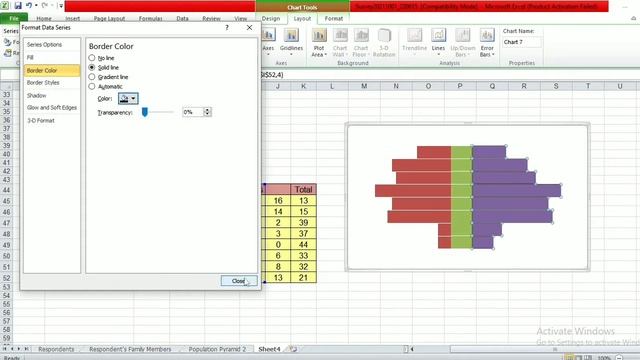Click the insert new worksheet tab icon
Viewport: 640px width, 360px height.
click(x=293, y=349)
